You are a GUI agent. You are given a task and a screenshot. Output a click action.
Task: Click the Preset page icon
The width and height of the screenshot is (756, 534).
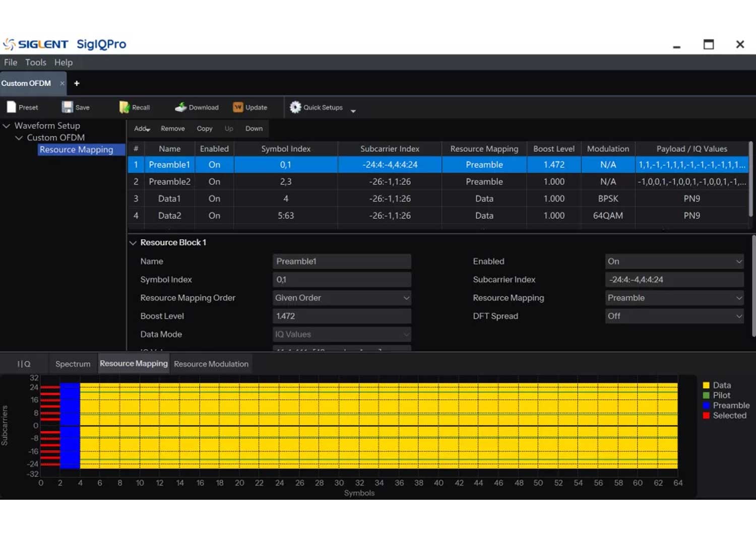pos(12,107)
